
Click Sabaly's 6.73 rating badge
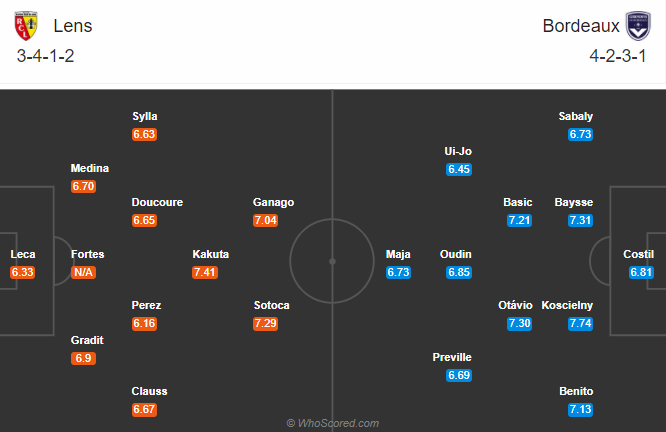point(580,134)
